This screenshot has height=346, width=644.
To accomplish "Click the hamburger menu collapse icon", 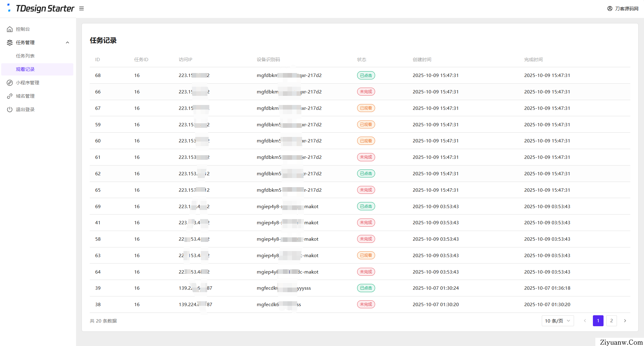I will [x=81, y=9].
